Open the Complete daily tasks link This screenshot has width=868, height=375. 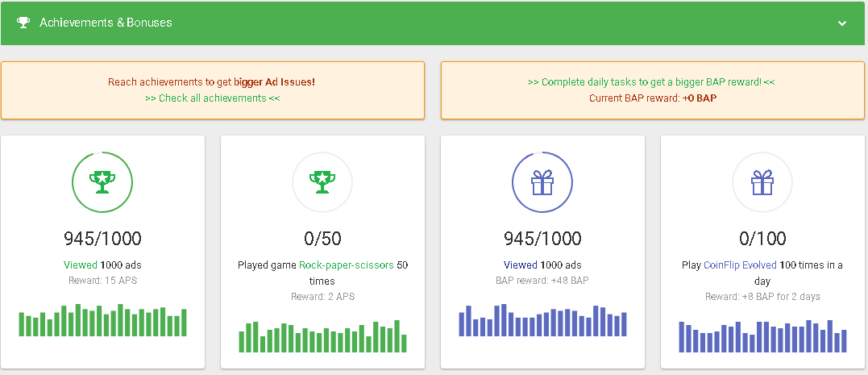[x=651, y=82]
